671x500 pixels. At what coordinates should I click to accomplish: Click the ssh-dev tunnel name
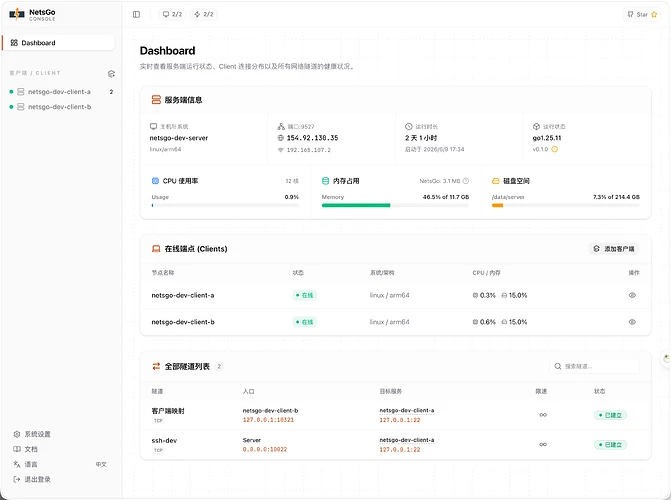pyautogui.click(x=164, y=440)
